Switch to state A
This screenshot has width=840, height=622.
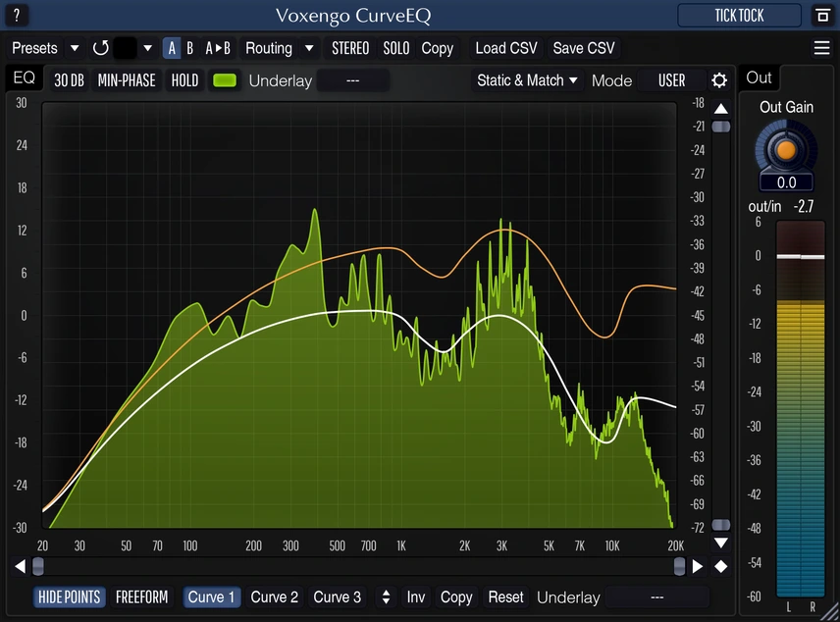[x=172, y=48]
